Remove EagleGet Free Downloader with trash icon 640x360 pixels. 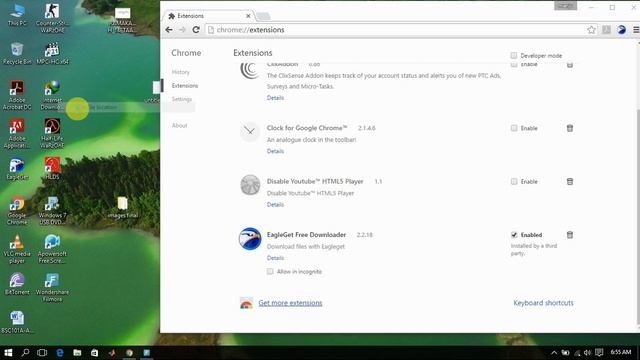pyautogui.click(x=570, y=235)
